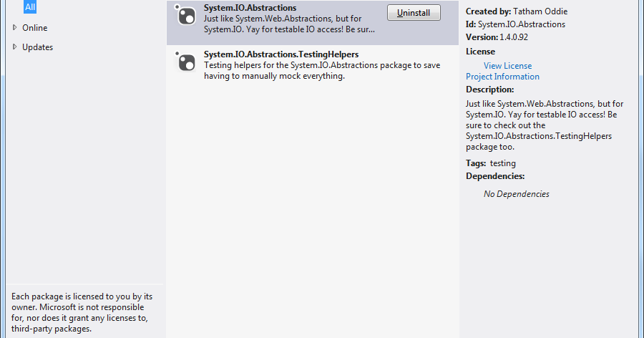This screenshot has width=644, height=338.
Task: Open the Project Information link
Action: click(x=502, y=77)
